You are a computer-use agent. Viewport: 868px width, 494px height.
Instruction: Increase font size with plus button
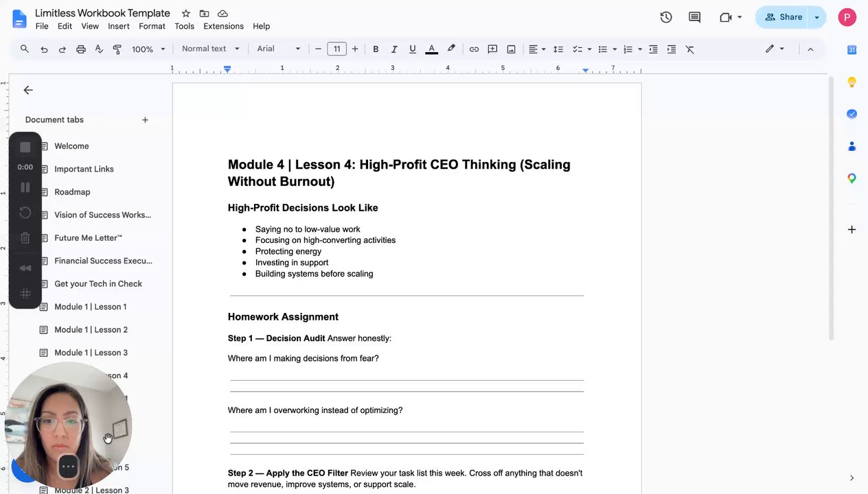(355, 49)
